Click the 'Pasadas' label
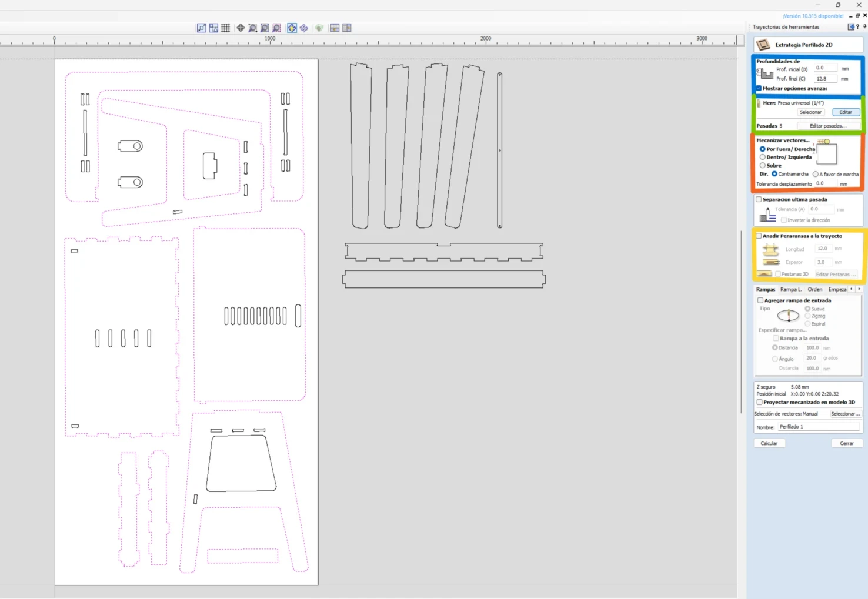Viewport: 868px width, 599px height. (767, 126)
